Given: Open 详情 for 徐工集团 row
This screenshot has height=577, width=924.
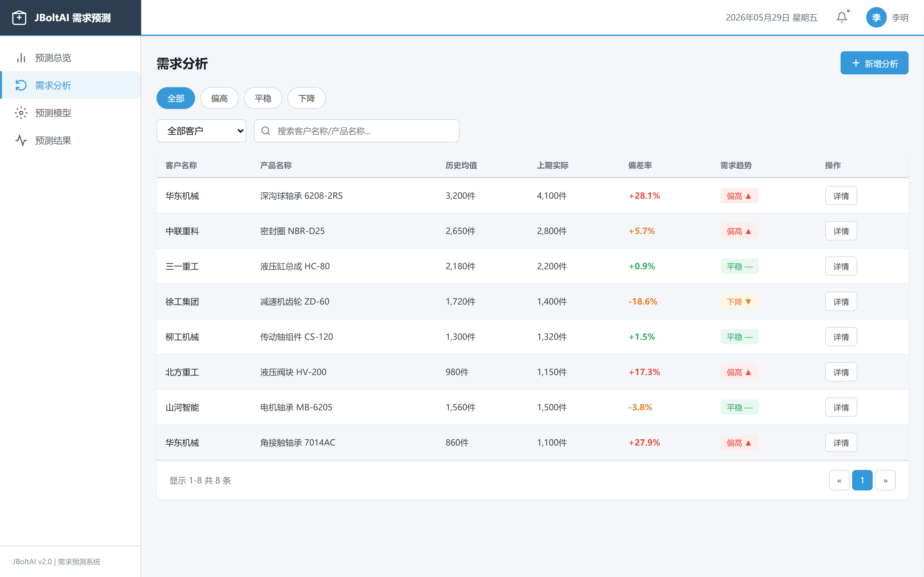Looking at the screenshot, I should click(x=841, y=301).
